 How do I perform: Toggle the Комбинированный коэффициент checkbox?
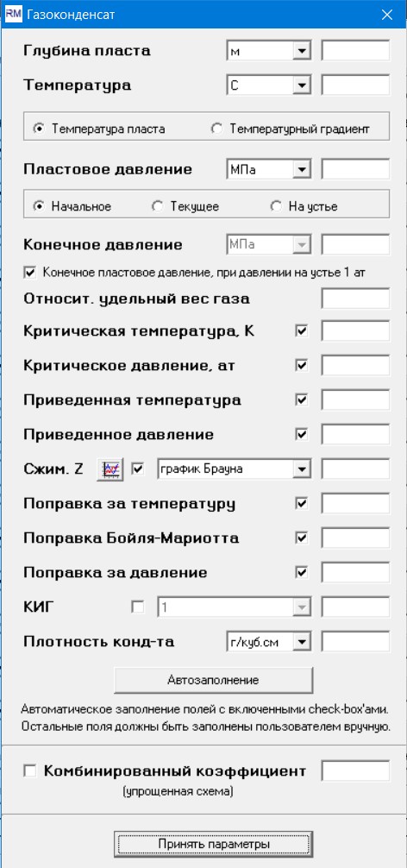pyautogui.click(x=30, y=771)
